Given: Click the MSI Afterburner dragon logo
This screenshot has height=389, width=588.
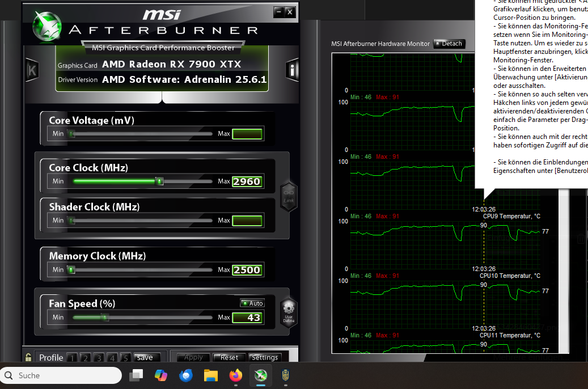Looking at the screenshot, I should 47,26.
